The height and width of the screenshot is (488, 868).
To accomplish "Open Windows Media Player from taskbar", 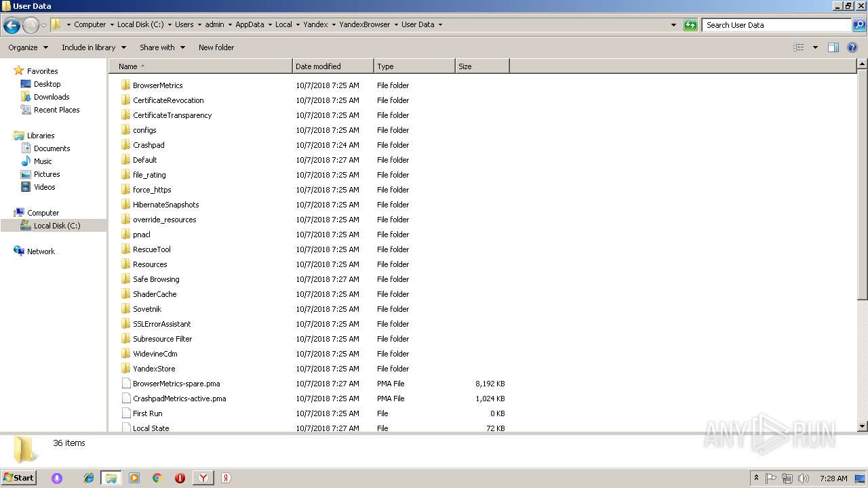I will click(134, 478).
